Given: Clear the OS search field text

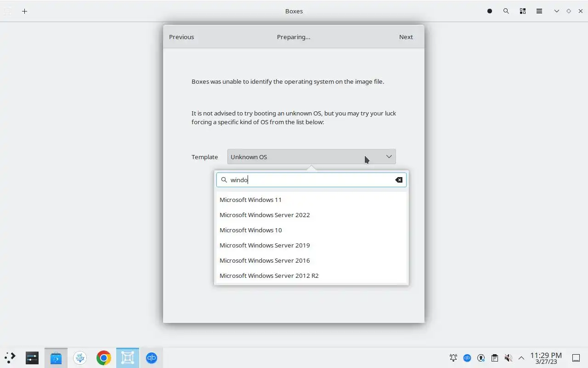Looking at the screenshot, I should (399, 180).
